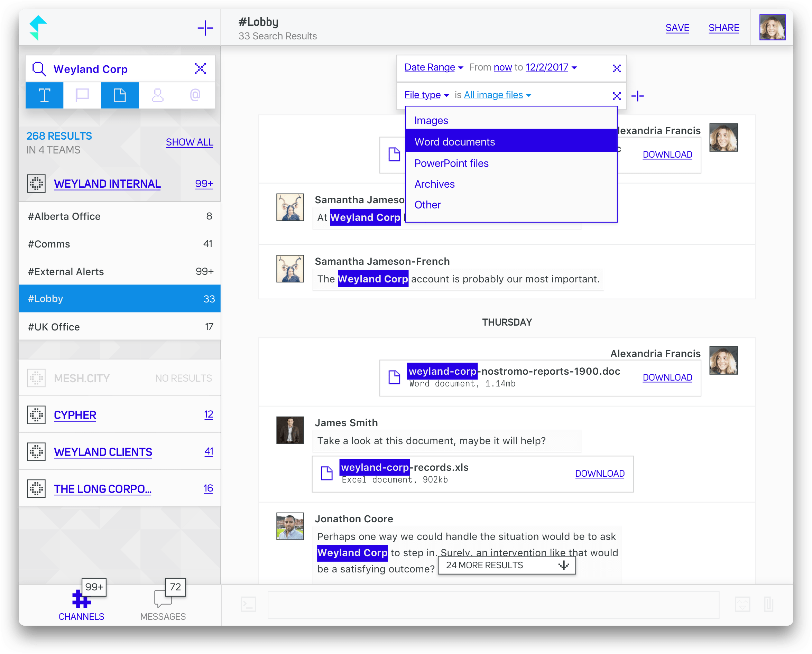Click Alexandria Francis avatar under Thursday
The height and width of the screenshot is (654, 812).
(x=723, y=360)
